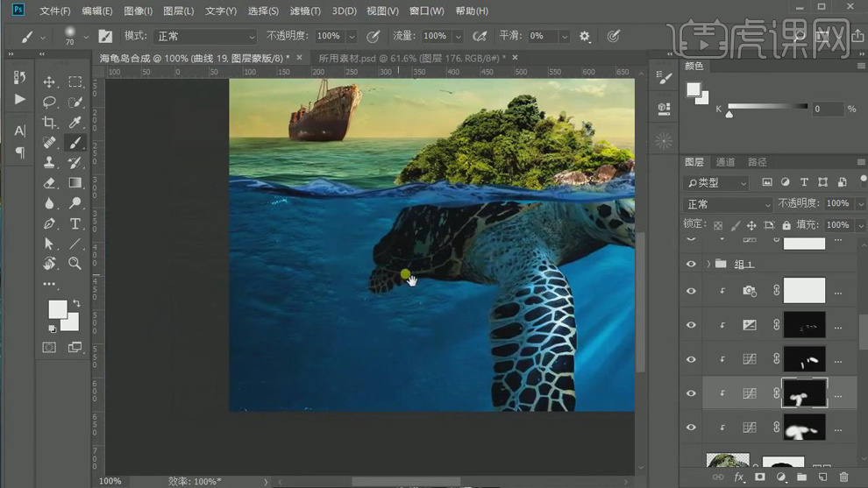Pick the Clone Stamp tool
The height and width of the screenshot is (488, 868).
49,163
